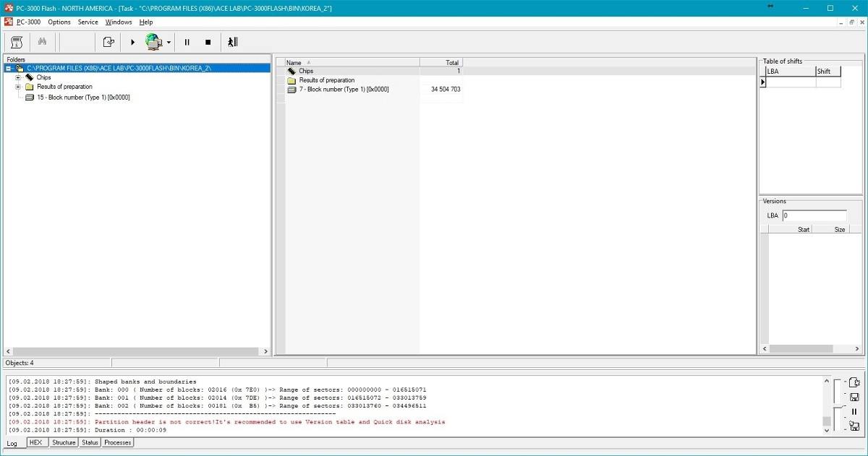868x456 pixels.
Task: Minimize the inner task window via MDI minimize button
Action: (x=841, y=22)
